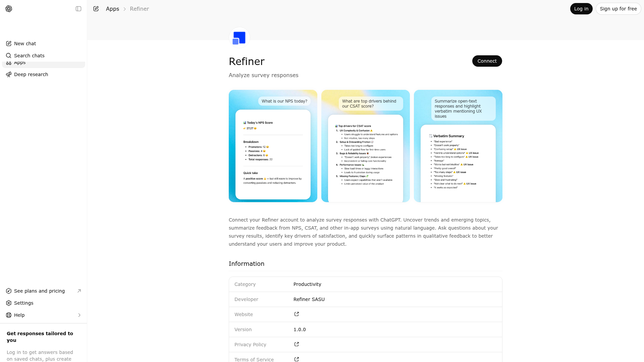Open Settings in the sidebar
Viewport: 644px width, 362px height.
point(44,303)
